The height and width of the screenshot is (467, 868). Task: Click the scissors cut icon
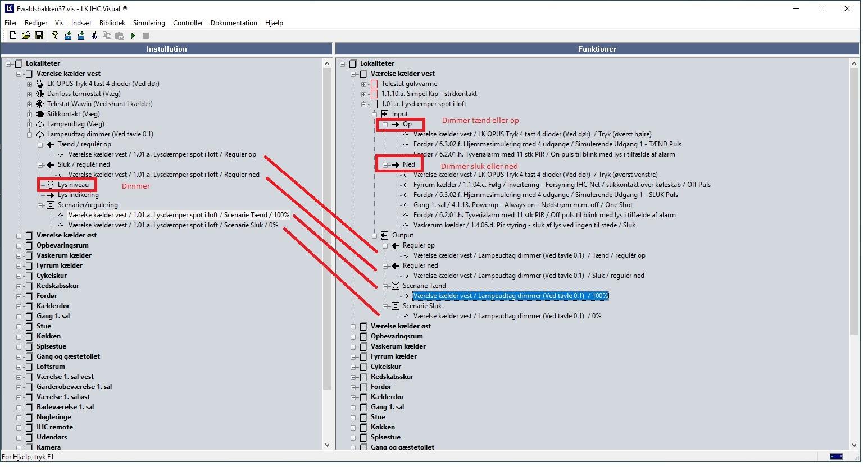tap(94, 35)
